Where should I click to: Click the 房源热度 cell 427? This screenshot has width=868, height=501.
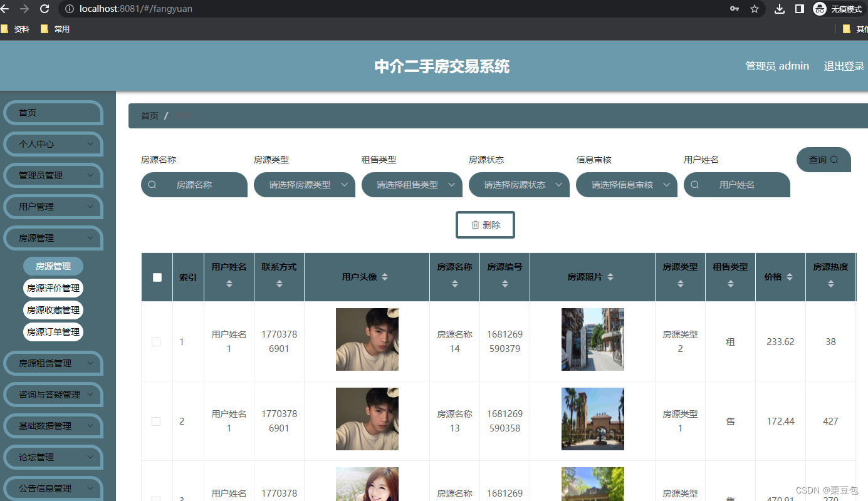tap(830, 421)
